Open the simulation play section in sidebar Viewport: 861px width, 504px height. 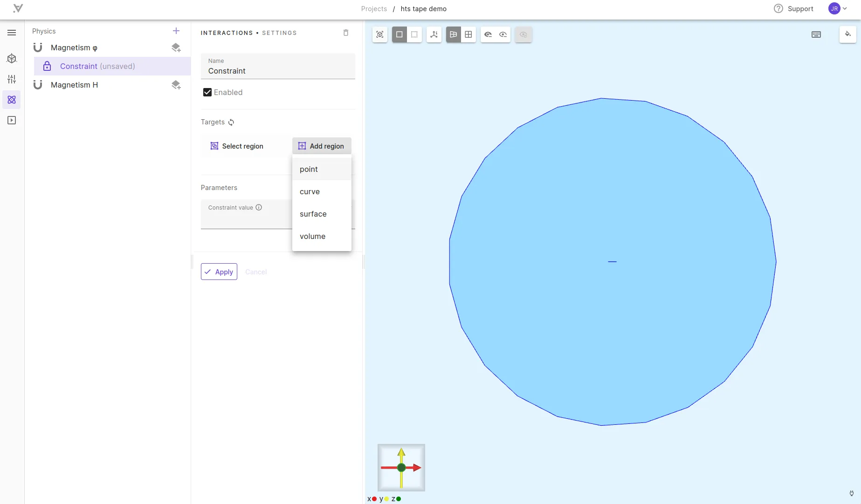[x=12, y=120]
